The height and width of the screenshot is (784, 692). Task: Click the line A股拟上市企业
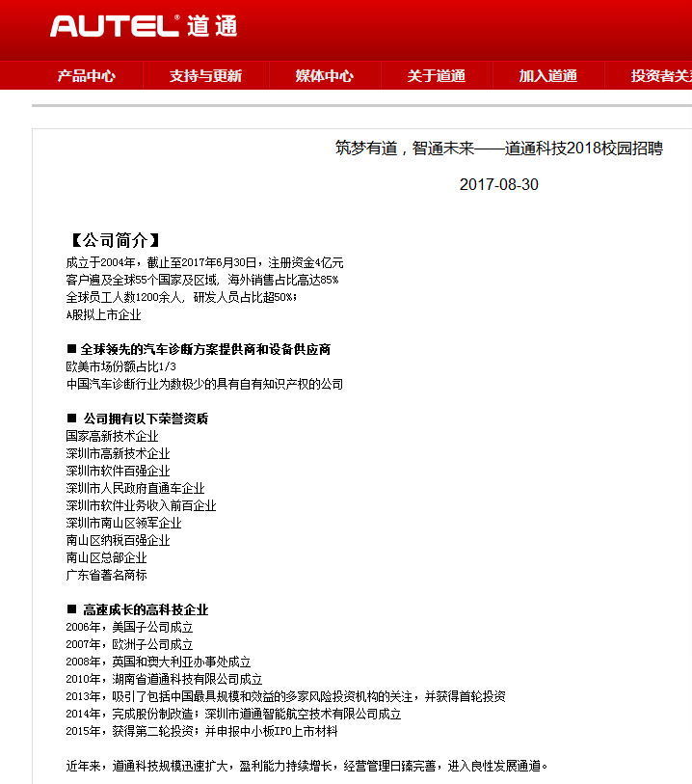(103, 315)
